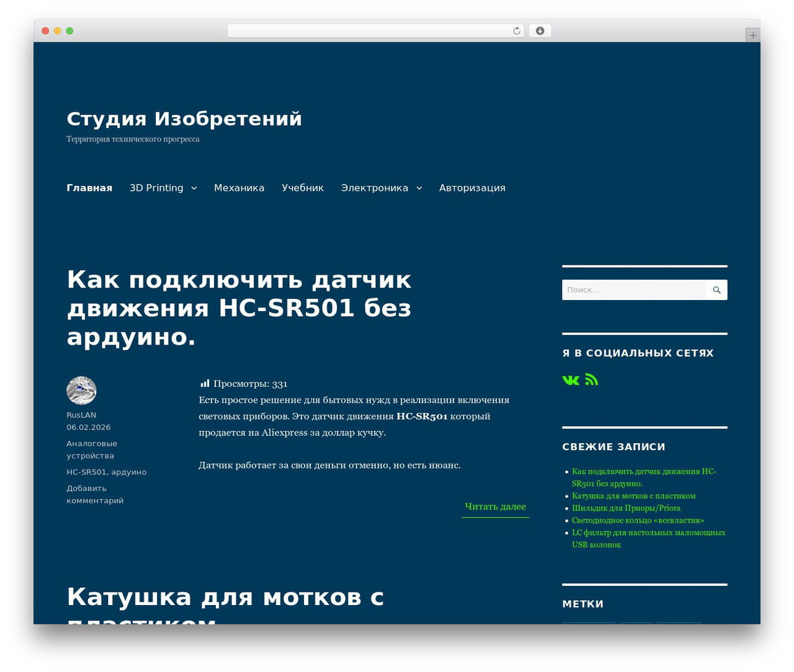Viewport: 794px width, 672px height.
Task: Open the post date 06.02.2026
Action: [x=89, y=427]
